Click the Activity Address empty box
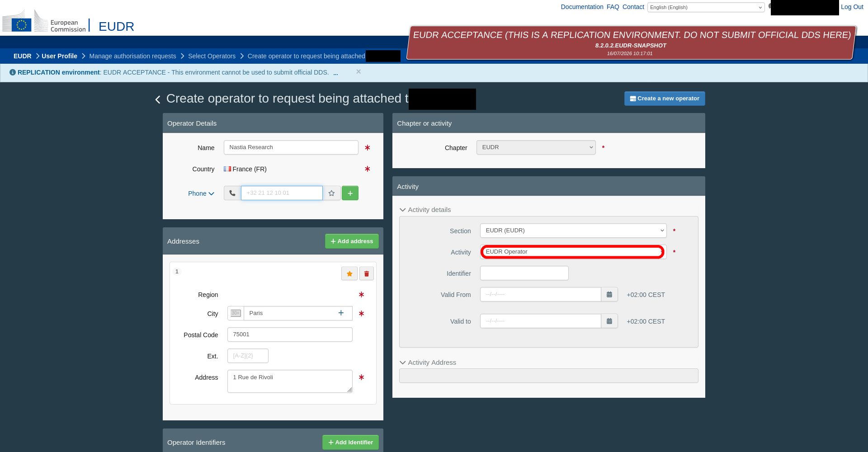 [548, 376]
